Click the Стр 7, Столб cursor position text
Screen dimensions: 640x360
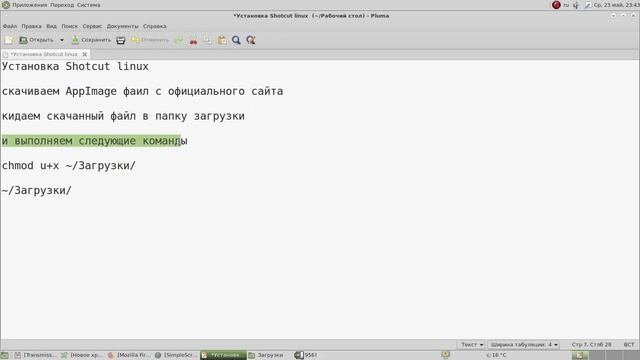click(x=591, y=345)
